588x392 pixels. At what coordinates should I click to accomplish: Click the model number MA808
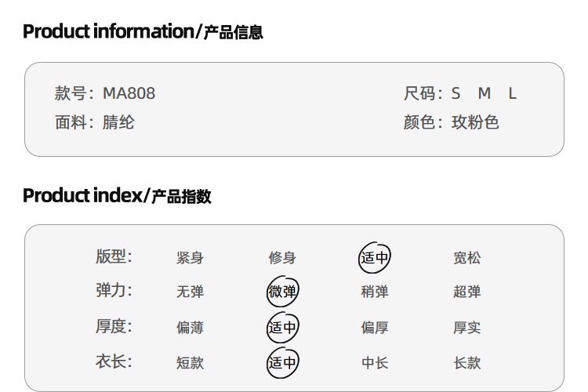click(x=129, y=93)
